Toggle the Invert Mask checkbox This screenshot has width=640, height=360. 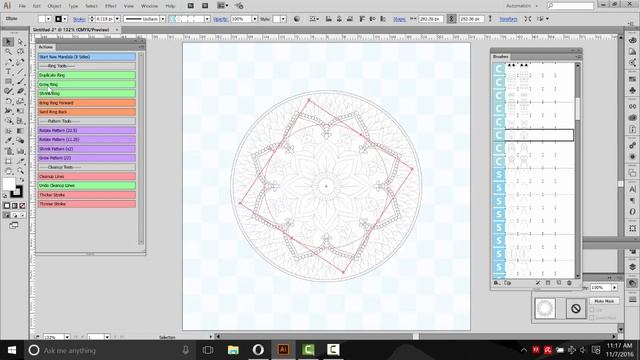coord(591,317)
